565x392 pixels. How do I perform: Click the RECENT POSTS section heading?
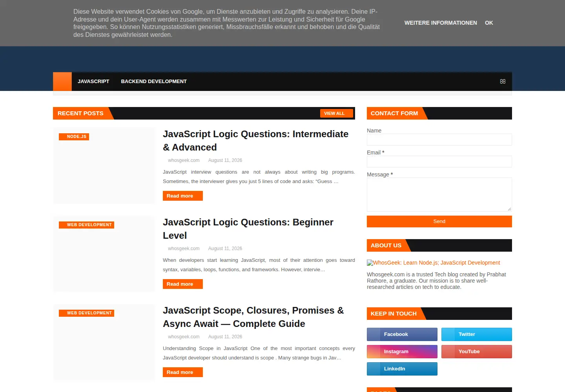(80, 113)
